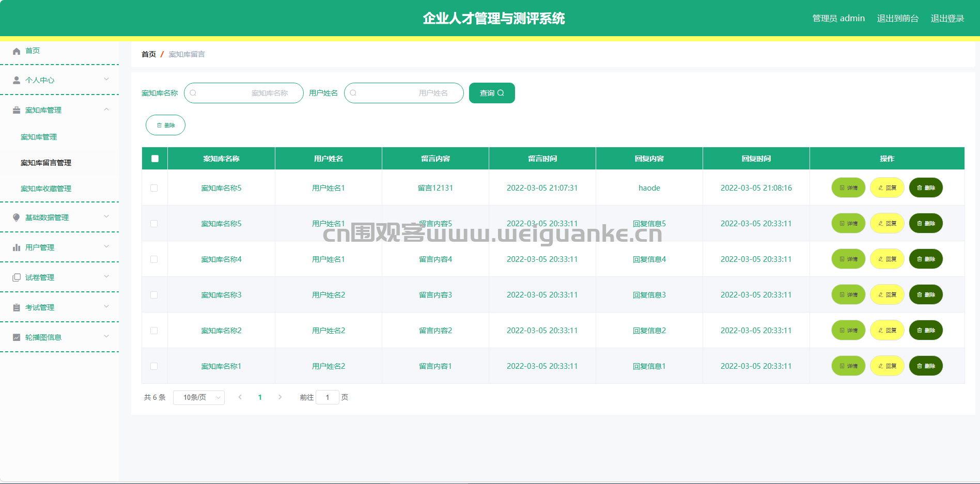This screenshot has width=980, height=484.
Task: Click 退出到前台 link in header
Action: (898, 19)
